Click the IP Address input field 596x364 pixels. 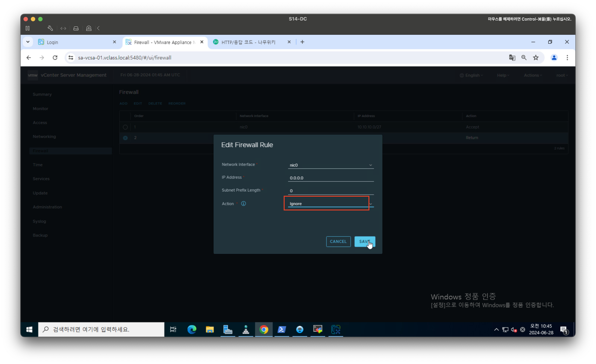330,178
